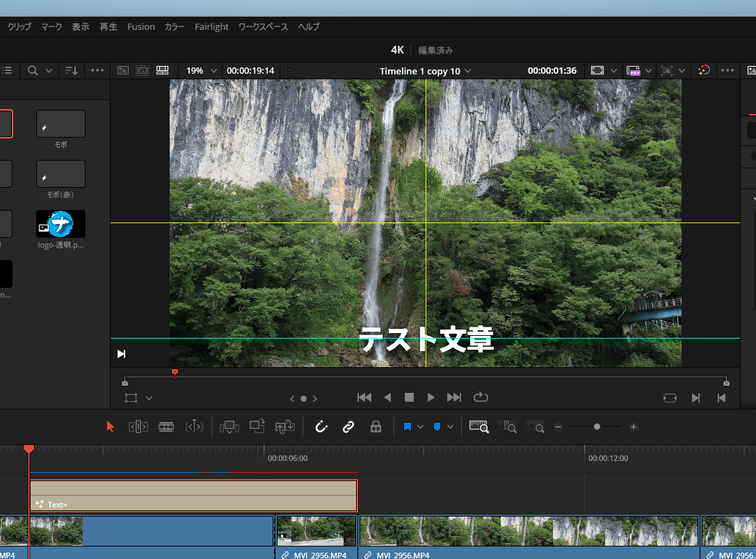
Task: Click the Full Extent Zoom icon
Action: click(x=478, y=426)
